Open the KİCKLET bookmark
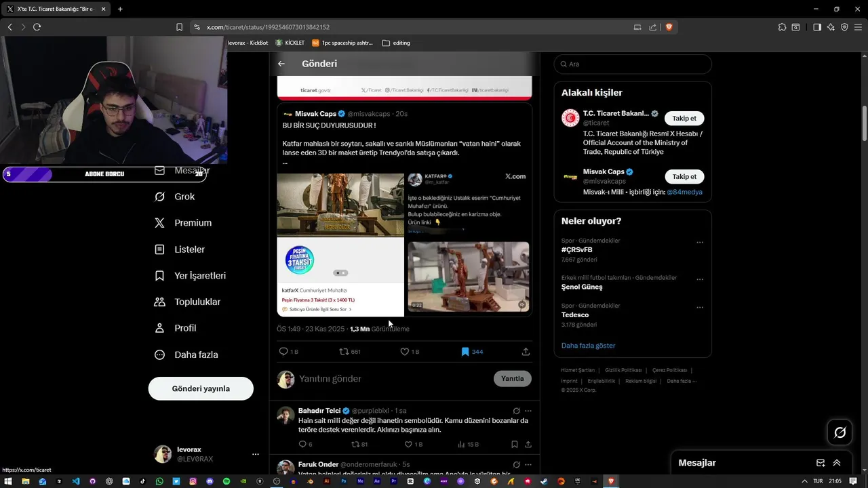Screen dimensions: 868x488 pos(290,43)
